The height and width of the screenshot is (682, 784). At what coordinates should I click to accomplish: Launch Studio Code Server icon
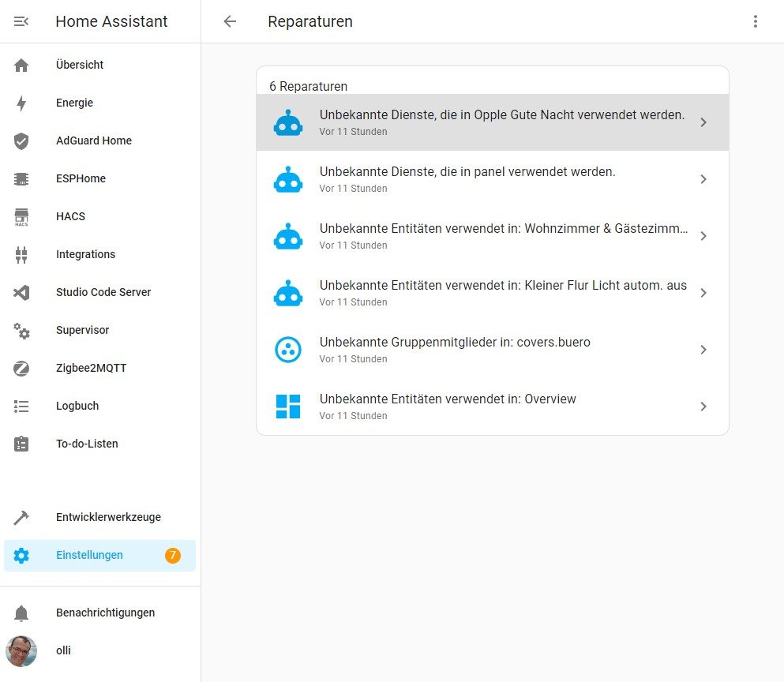(x=23, y=292)
